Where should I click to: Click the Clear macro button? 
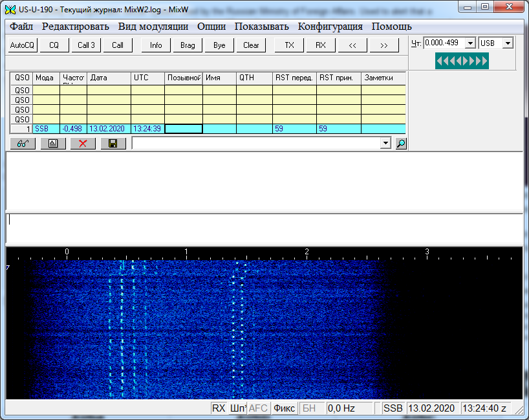click(251, 45)
